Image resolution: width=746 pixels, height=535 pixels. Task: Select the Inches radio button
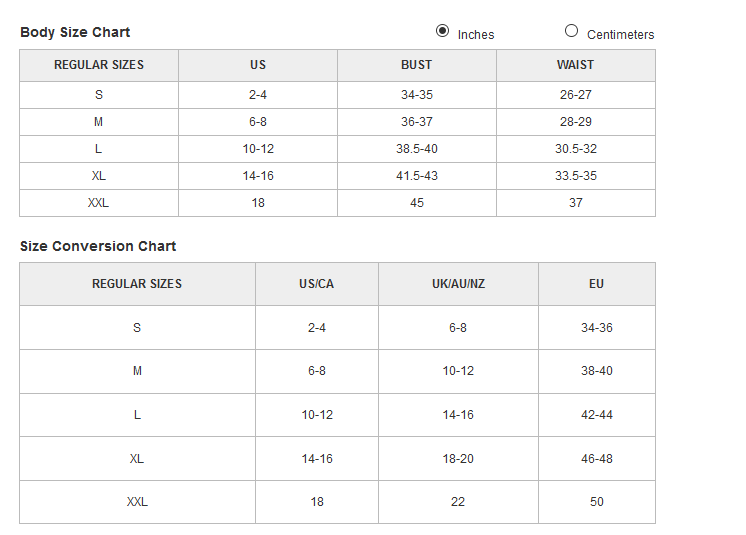pos(443,31)
